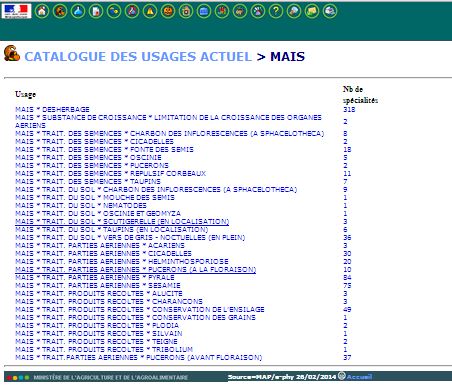Select TRAIT. DU SOL * TAUPINS (EN LOCALISATION)
This screenshot has width=452, height=391.
112,229
